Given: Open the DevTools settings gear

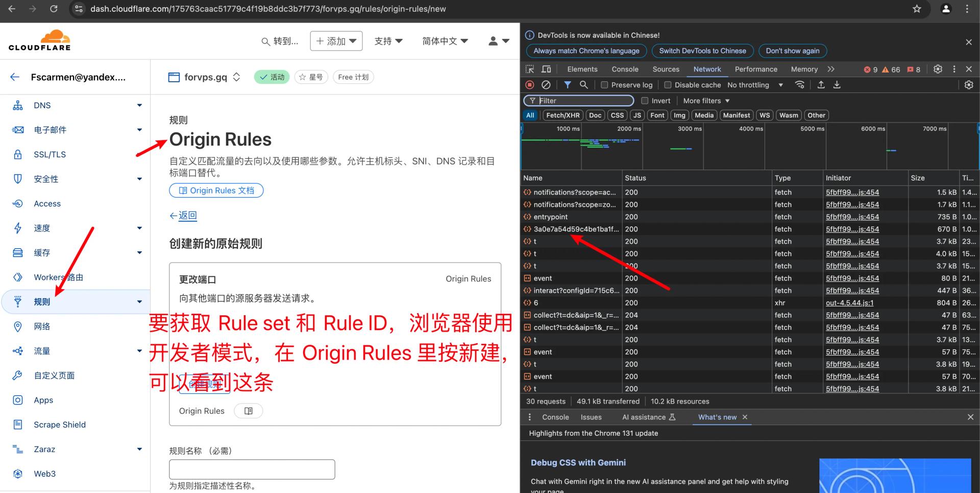Looking at the screenshot, I should (938, 69).
